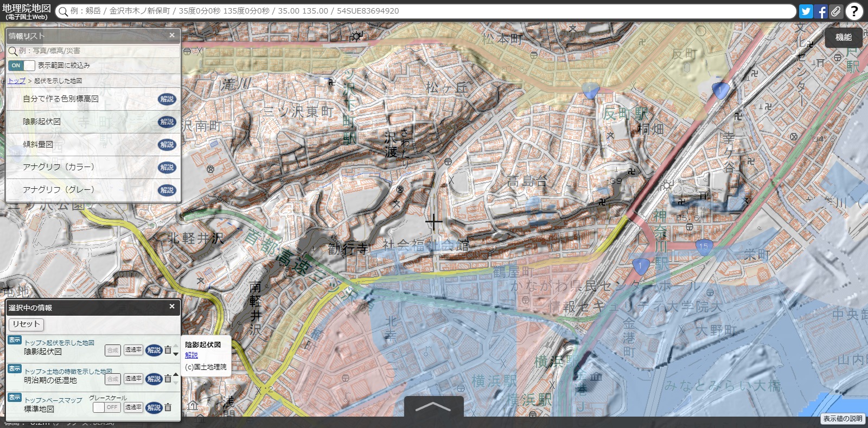Share the map on Twitter
The image size is (868, 428).
point(806,11)
